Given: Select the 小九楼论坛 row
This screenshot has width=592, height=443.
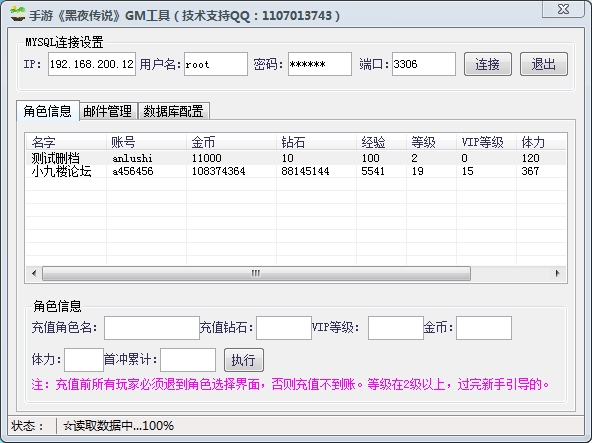Looking at the screenshot, I should click(296, 171).
